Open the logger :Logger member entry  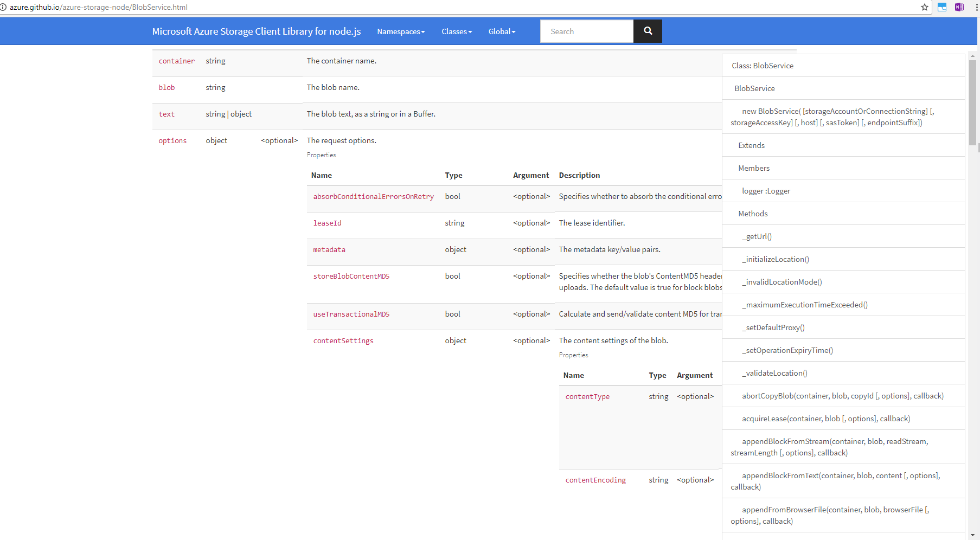[x=766, y=190]
